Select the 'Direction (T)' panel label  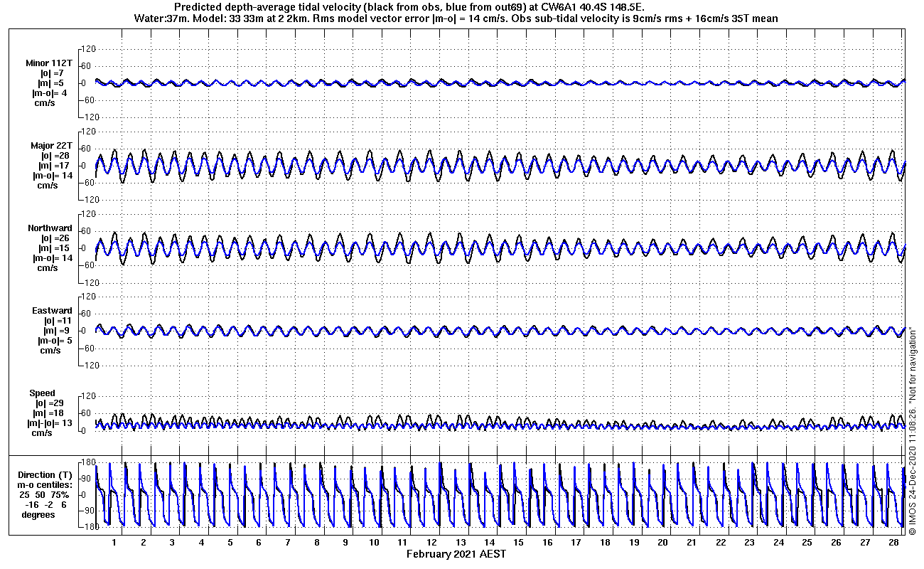pyautogui.click(x=45, y=475)
